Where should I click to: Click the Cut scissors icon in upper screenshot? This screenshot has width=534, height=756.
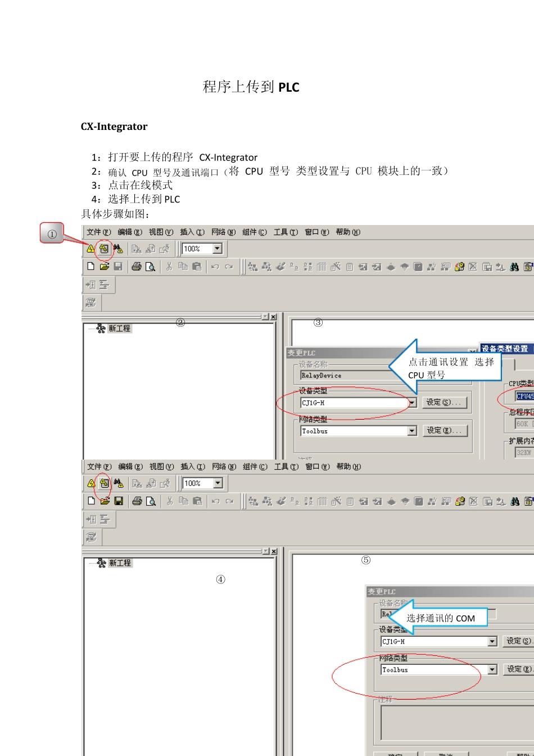click(x=169, y=267)
